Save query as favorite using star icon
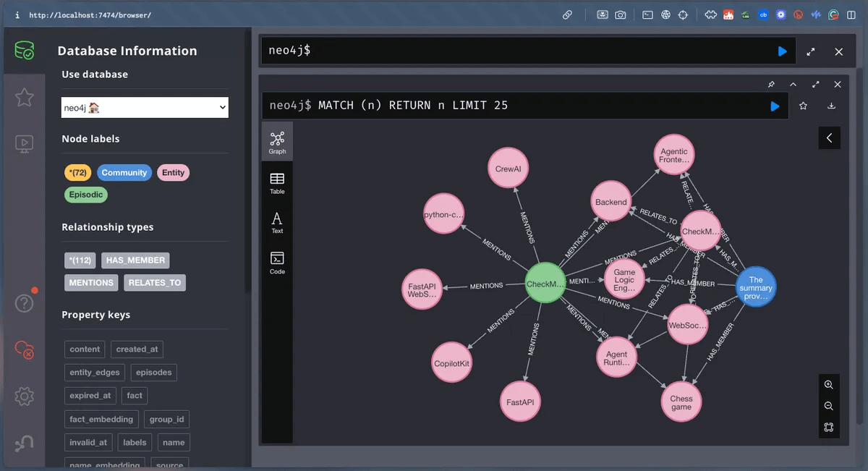868x471 pixels. [803, 106]
